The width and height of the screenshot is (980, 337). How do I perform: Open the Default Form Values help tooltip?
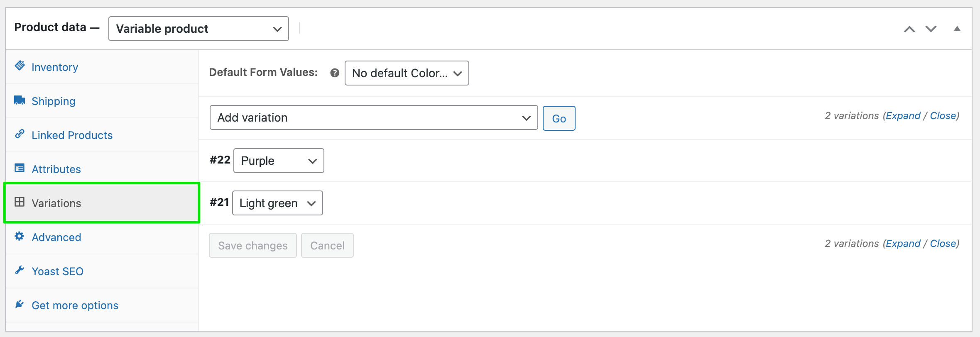coord(333,73)
